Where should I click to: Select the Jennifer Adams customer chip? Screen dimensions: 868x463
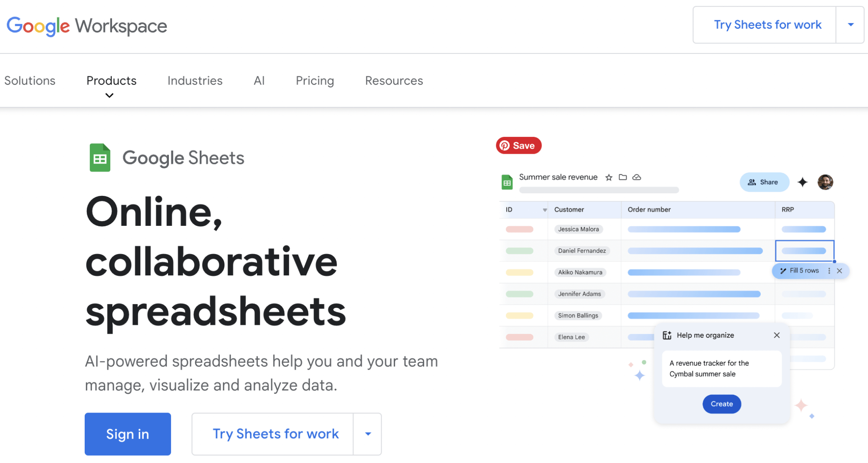(x=579, y=294)
